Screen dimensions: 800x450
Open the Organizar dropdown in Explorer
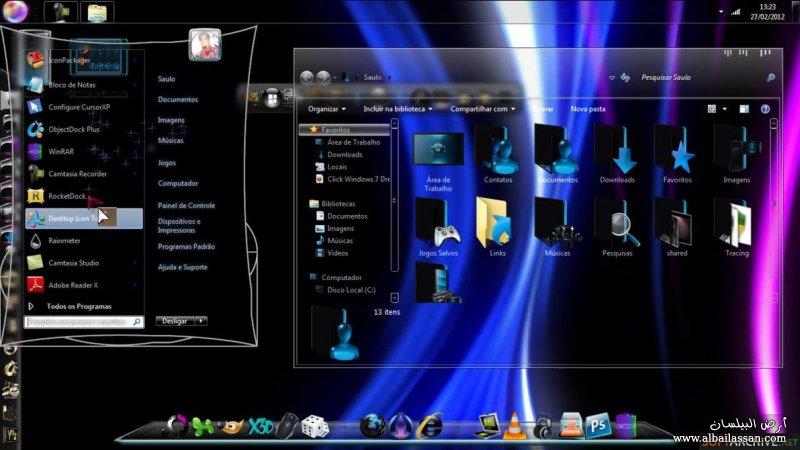(327, 109)
